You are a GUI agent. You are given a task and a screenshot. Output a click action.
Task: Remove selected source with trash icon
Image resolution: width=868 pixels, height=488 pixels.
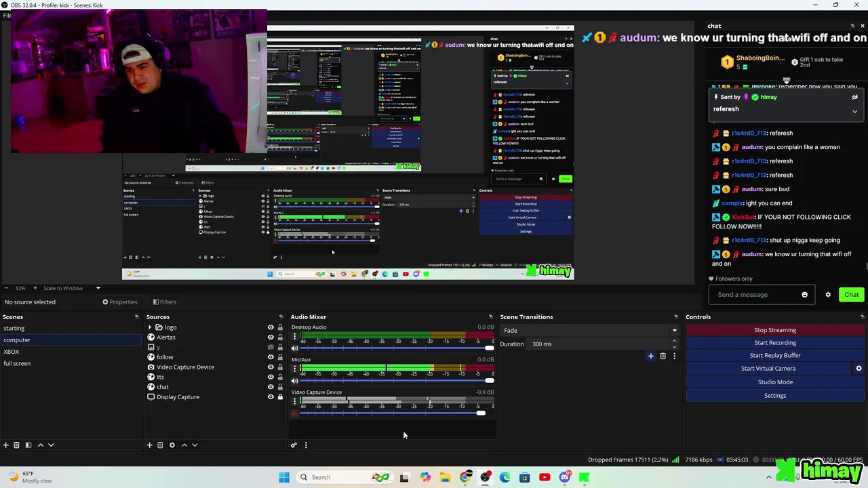coord(160,445)
